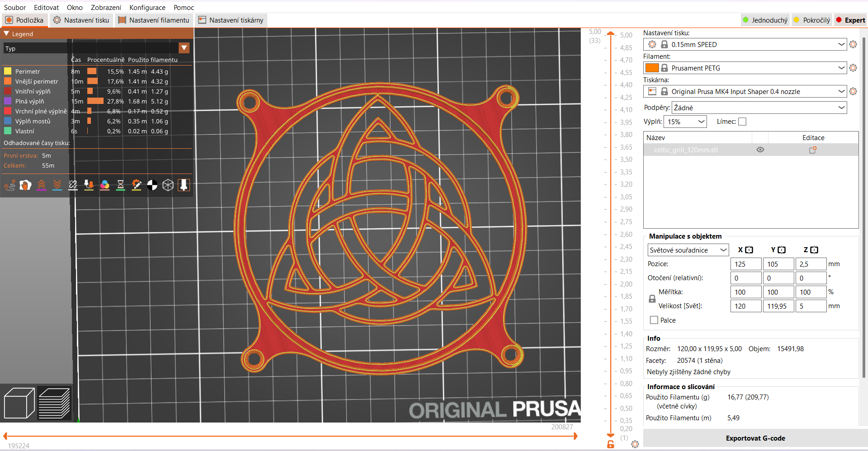Screen dimensions: 868x451
Task: Switch to Pokročilý mode
Action: [812, 20]
